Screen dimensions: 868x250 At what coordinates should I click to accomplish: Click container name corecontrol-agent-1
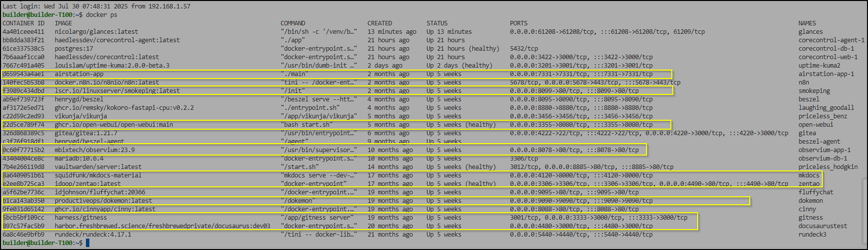coord(832,40)
